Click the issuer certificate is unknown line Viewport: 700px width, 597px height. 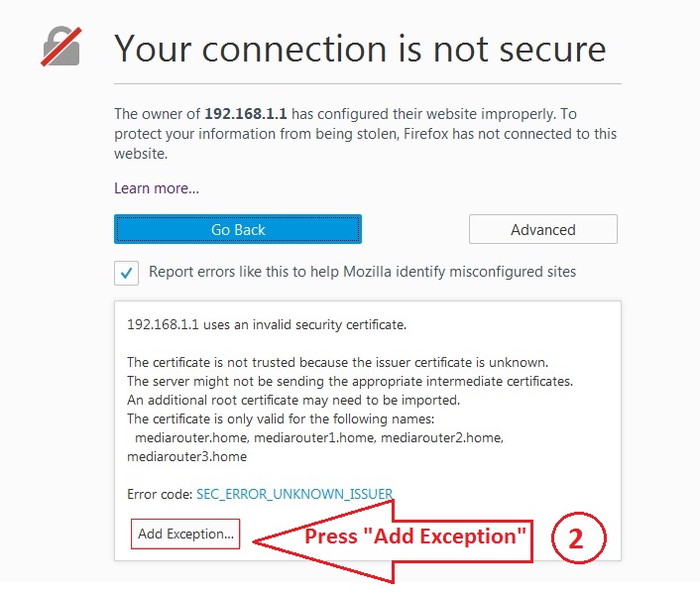(x=337, y=362)
